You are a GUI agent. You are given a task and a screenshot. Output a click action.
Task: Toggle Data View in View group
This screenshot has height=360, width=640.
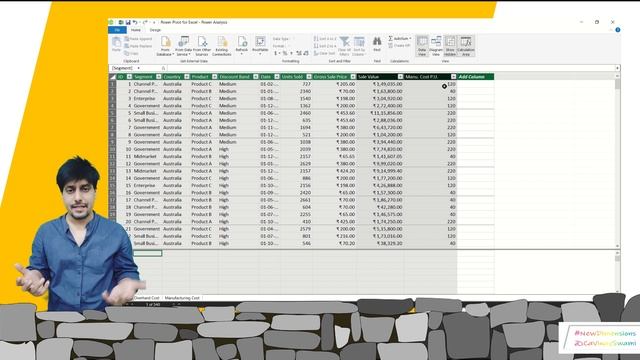(422, 46)
